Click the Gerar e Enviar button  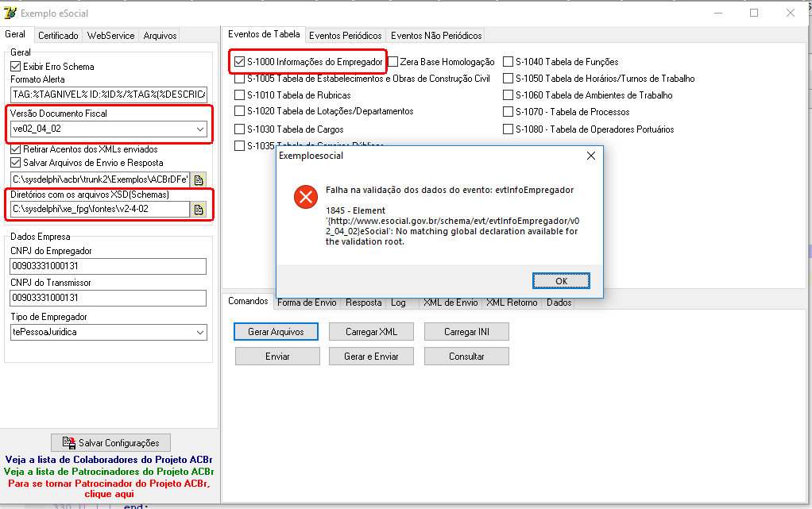point(371,357)
